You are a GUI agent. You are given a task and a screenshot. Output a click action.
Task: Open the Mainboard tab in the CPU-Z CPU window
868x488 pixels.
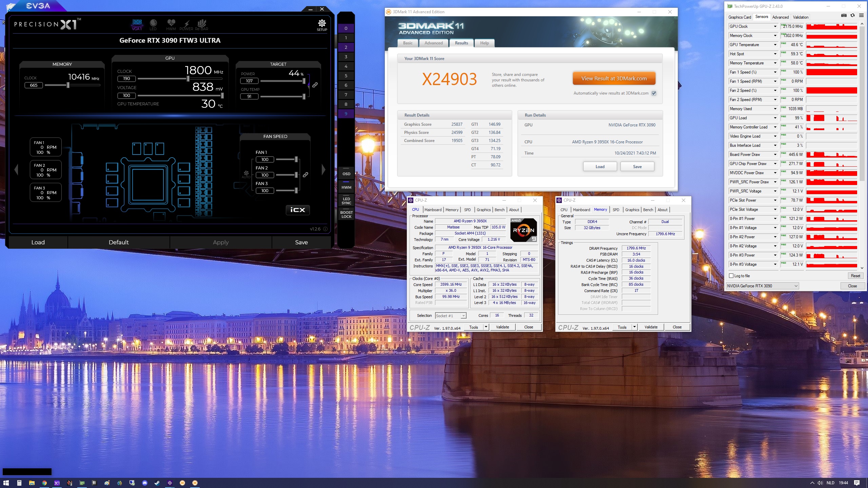433,210
